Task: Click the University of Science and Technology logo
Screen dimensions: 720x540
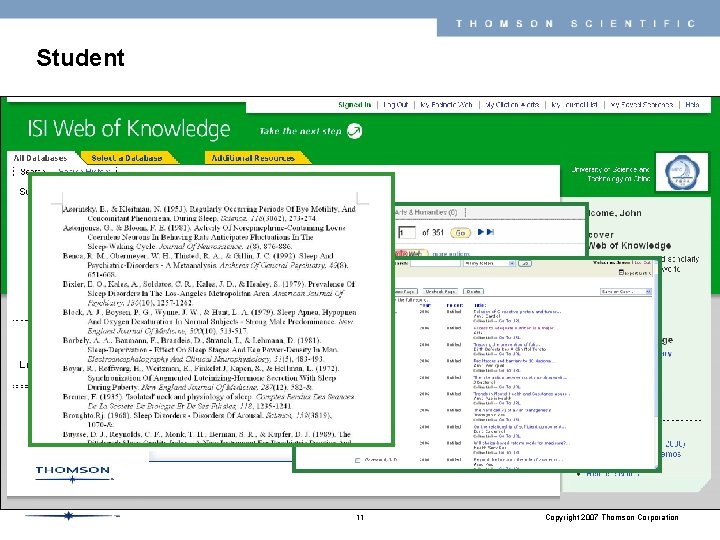Action: pos(682,172)
